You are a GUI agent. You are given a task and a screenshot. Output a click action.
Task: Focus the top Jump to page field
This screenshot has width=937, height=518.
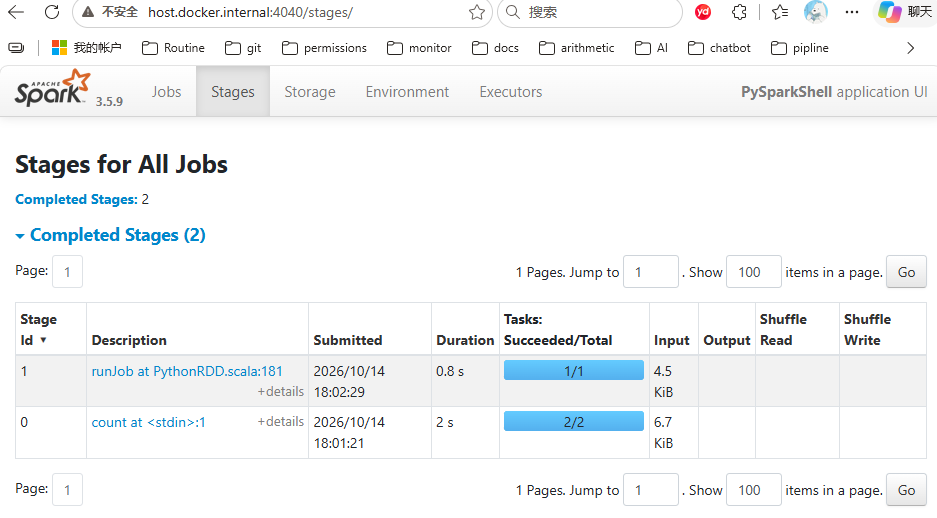click(x=651, y=272)
